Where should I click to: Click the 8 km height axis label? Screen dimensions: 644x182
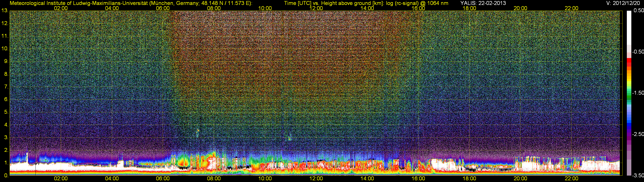6,74
